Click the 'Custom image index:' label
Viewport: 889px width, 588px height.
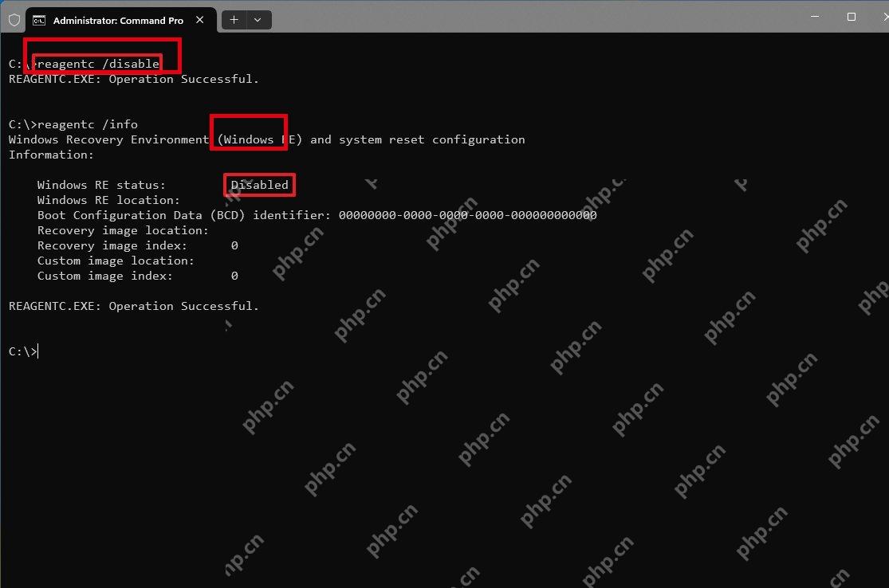coord(105,276)
